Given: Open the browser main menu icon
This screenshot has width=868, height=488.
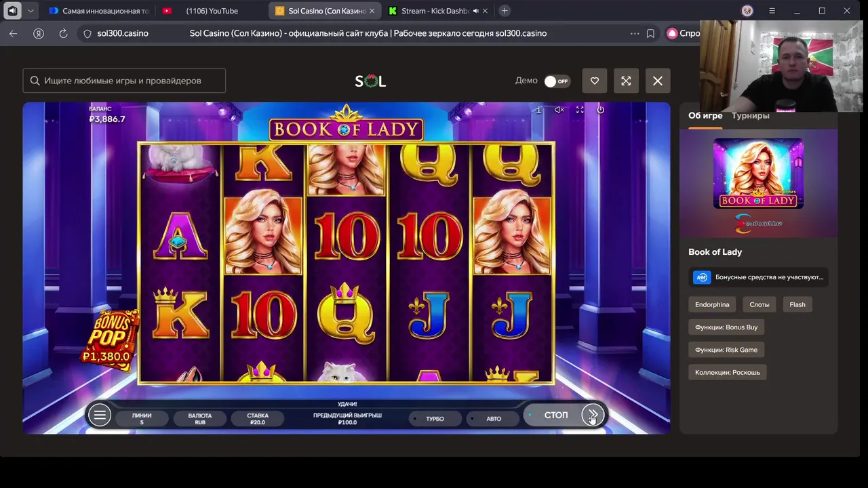Looking at the screenshot, I should tap(772, 11).
